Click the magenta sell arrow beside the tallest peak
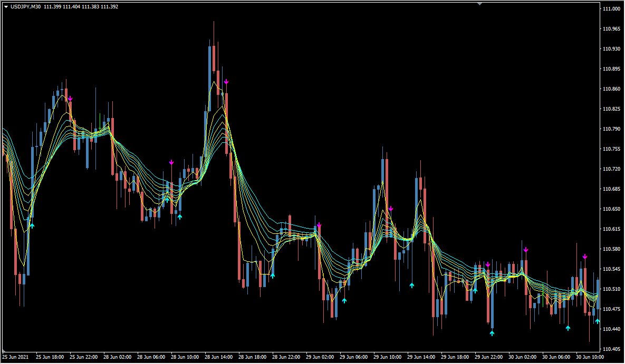 point(226,81)
